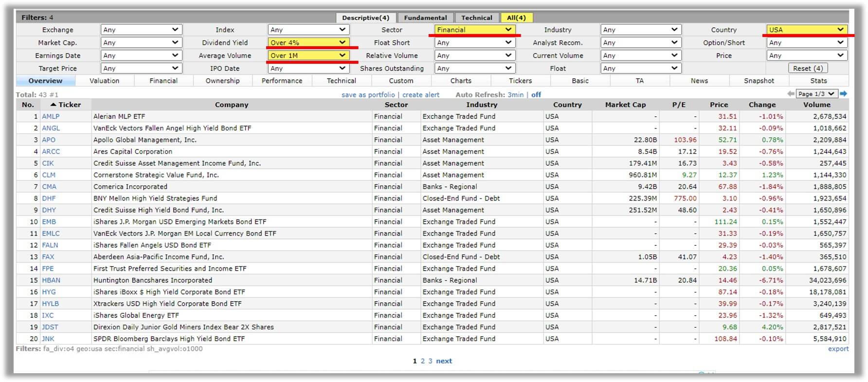Open the Shares Outstanding dropdown
Screen dimensions: 868x382
pos(474,69)
